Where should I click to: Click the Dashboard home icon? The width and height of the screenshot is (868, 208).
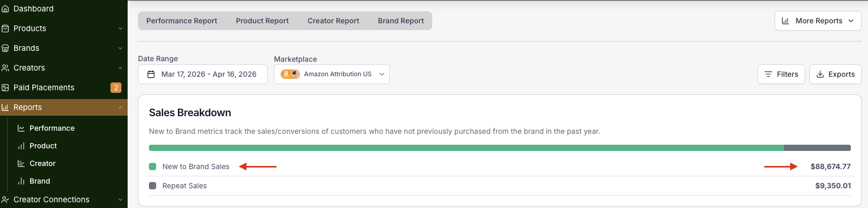(5, 9)
